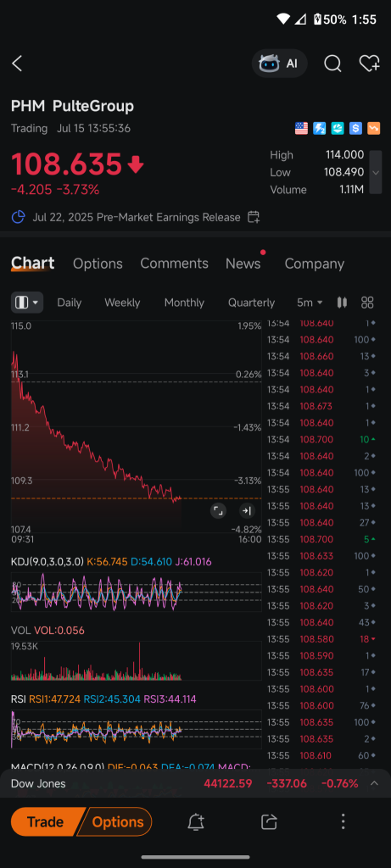Image resolution: width=391 pixels, height=868 pixels.
Task: Tap the volume bar chart
Action: [137, 660]
